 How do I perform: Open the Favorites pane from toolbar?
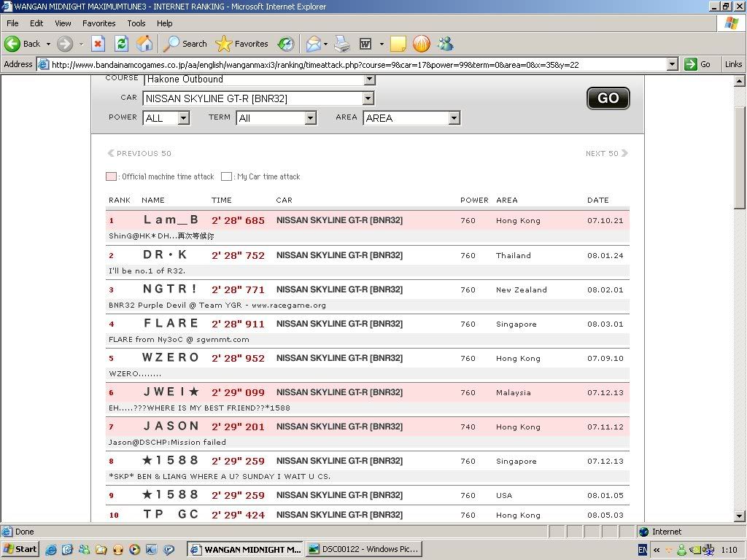[242, 44]
